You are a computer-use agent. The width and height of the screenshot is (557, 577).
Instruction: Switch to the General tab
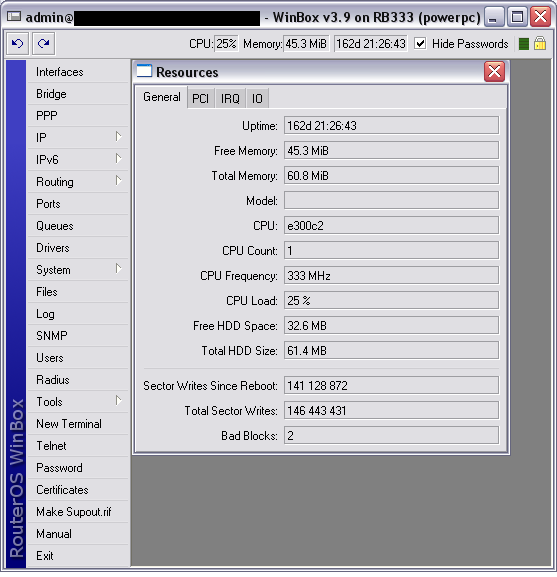[162, 97]
